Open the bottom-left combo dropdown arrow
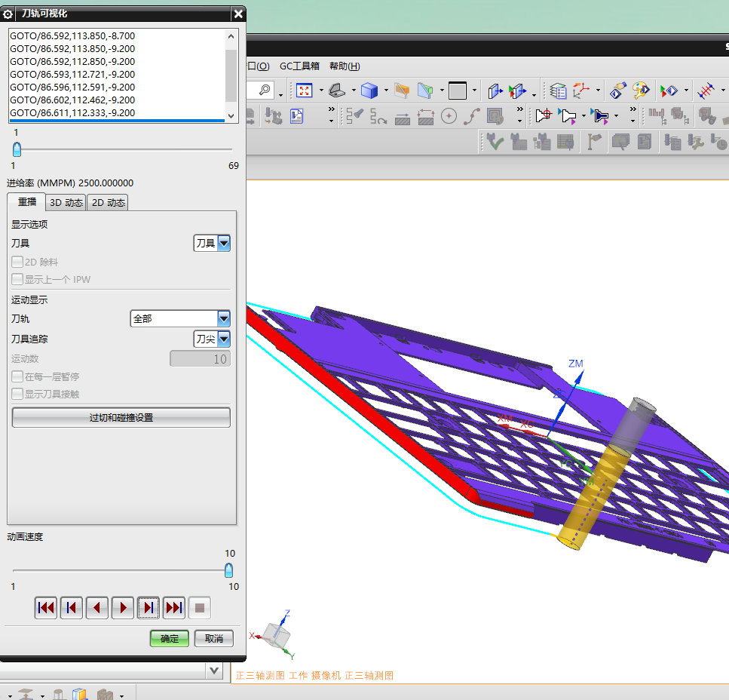Image resolution: width=729 pixels, height=700 pixels. (214, 671)
